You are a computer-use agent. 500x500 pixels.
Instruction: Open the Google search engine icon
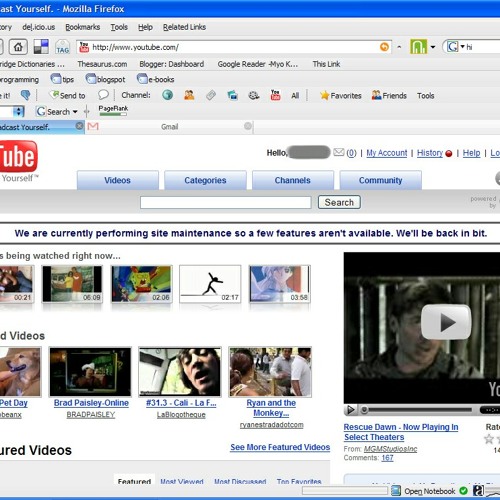452,47
